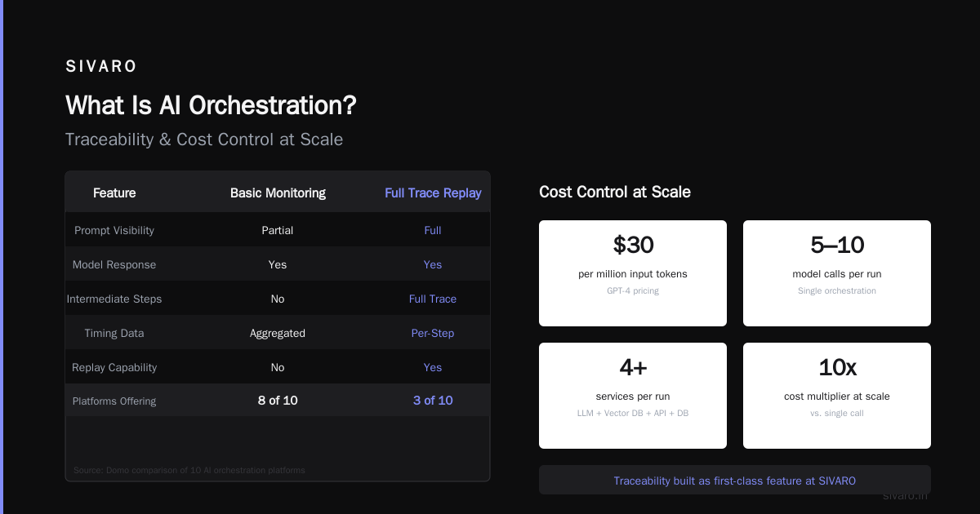Click the "$30" figure

[633, 245]
